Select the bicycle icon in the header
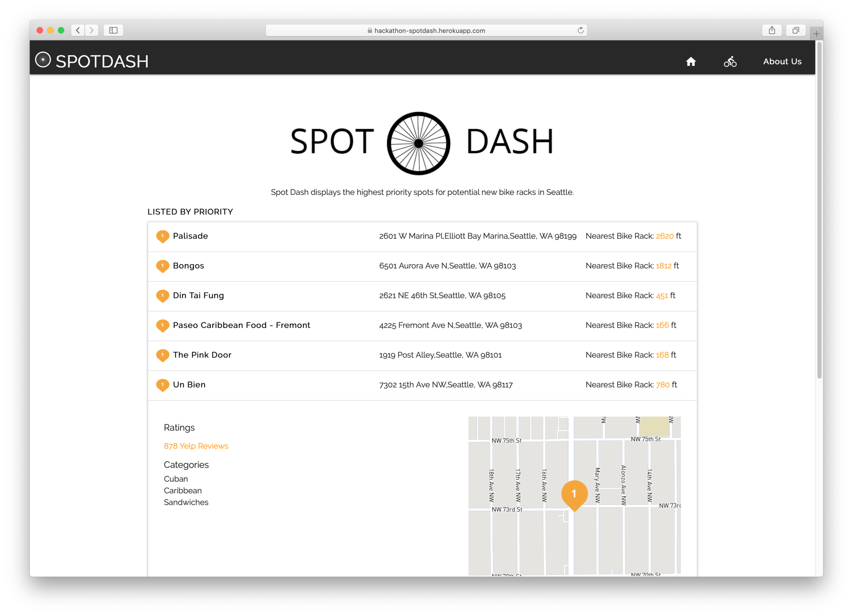This screenshot has width=853, height=616. click(x=729, y=61)
